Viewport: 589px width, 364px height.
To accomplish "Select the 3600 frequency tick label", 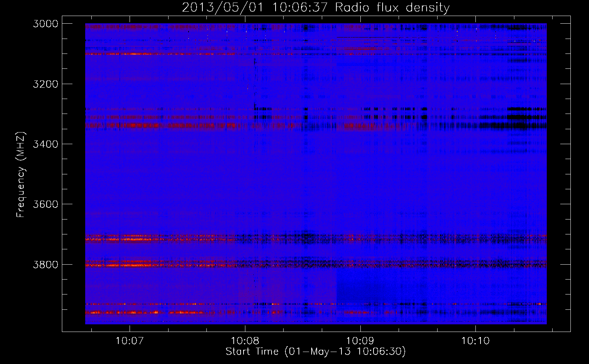I will [x=46, y=204].
